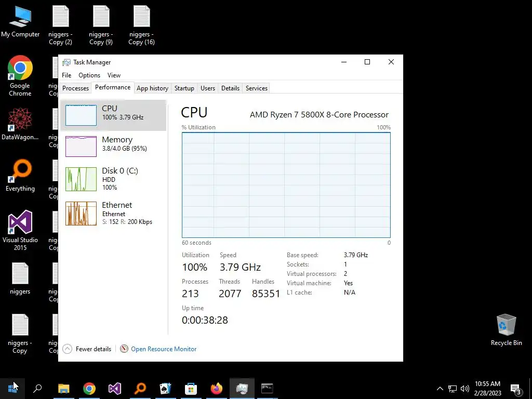
Task: Select the Performance tab
Action: [x=113, y=87]
